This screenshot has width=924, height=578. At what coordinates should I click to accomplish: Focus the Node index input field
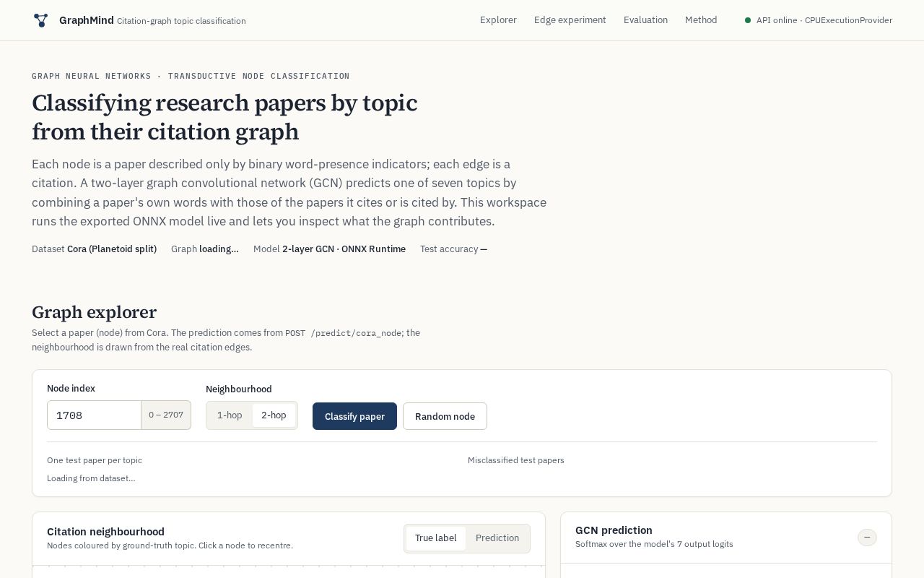[x=95, y=415]
